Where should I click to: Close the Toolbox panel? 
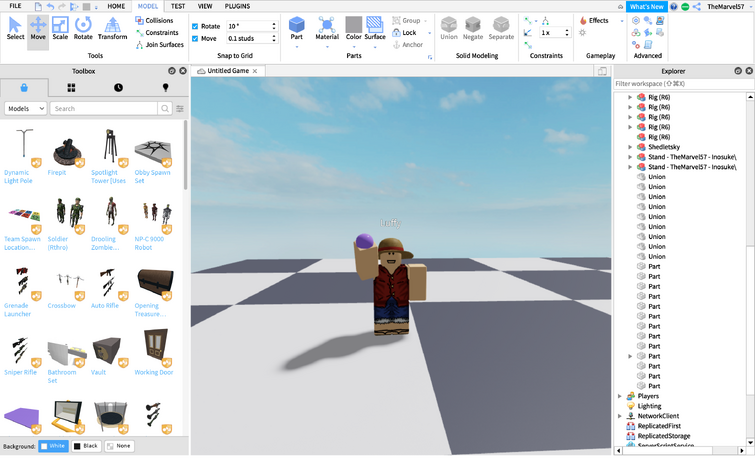point(183,71)
